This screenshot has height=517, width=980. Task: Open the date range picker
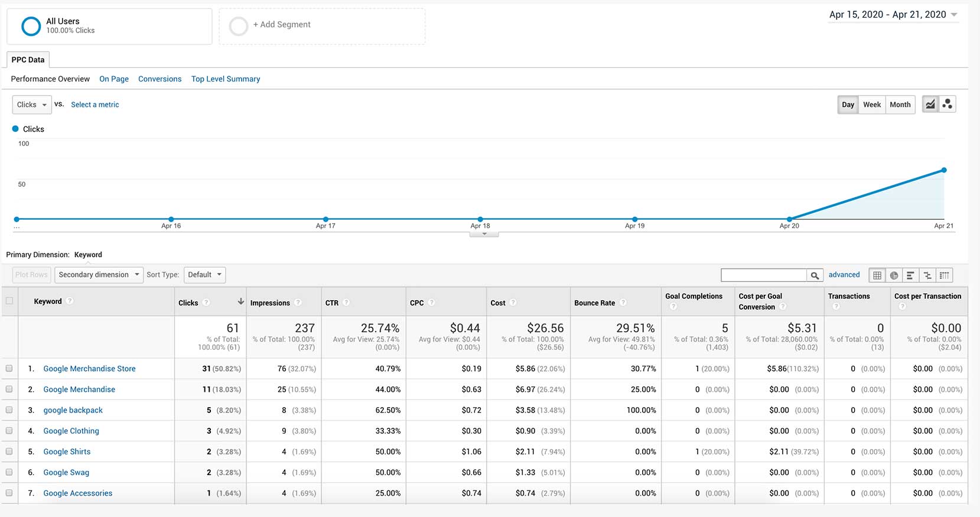(893, 15)
